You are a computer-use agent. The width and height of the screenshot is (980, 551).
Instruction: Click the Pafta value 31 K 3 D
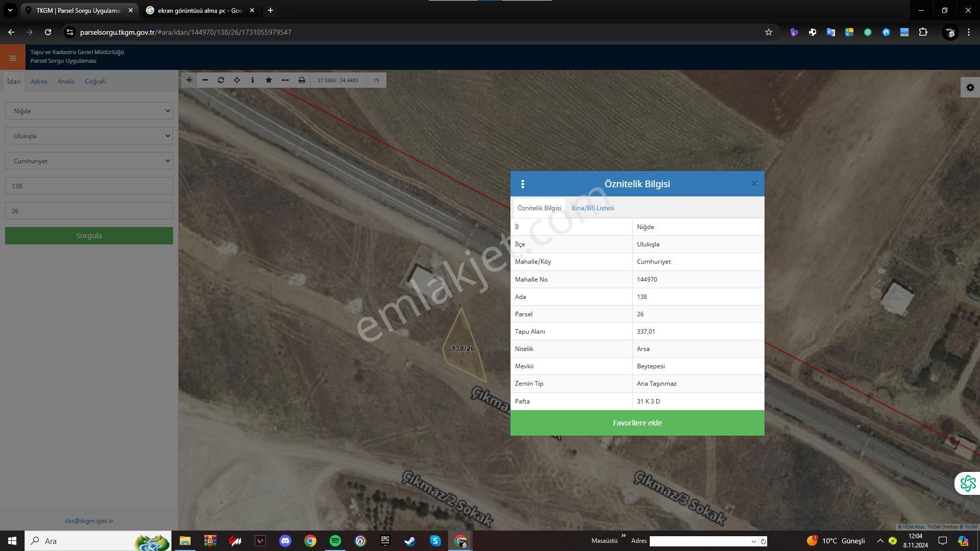[x=648, y=402]
